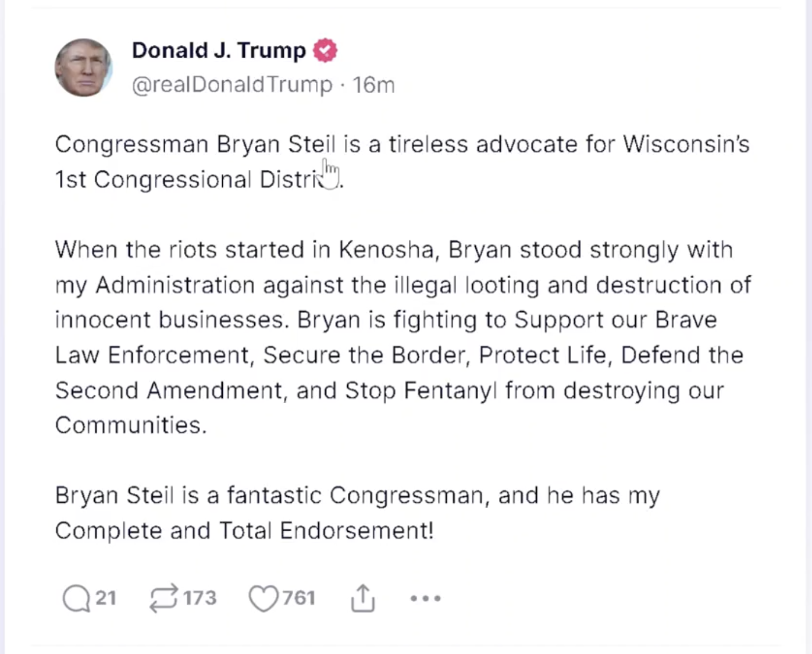Click the word Communities ending the paragraph
The width and height of the screenshot is (812, 654).
(130, 425)
